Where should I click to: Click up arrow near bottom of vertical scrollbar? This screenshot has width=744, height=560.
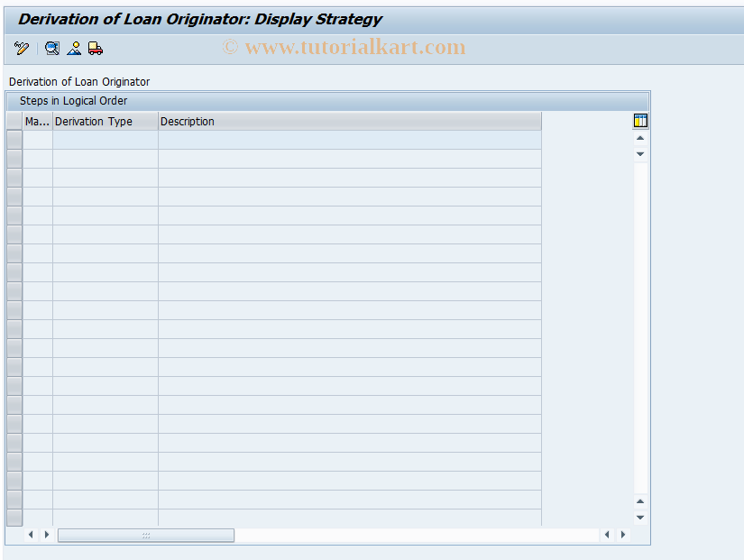point(640,501)
